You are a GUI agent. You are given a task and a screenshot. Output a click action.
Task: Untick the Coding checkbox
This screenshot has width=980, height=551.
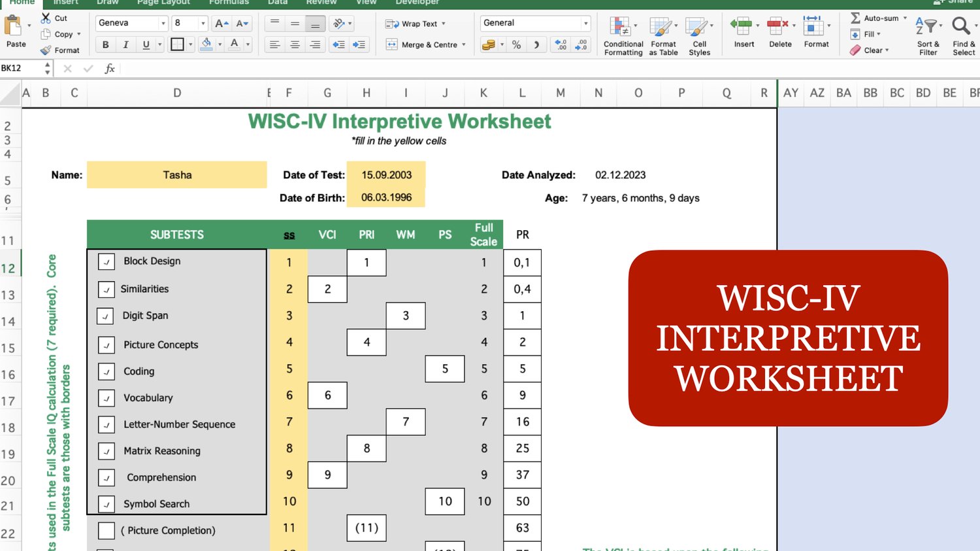pyautogui.click(x=106, y=371)
